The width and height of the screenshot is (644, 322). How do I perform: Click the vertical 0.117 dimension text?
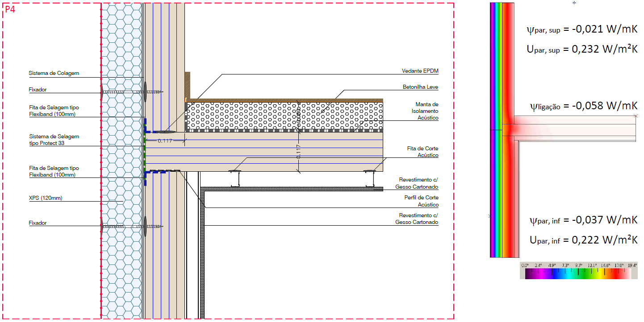click(x=299, y=152)
